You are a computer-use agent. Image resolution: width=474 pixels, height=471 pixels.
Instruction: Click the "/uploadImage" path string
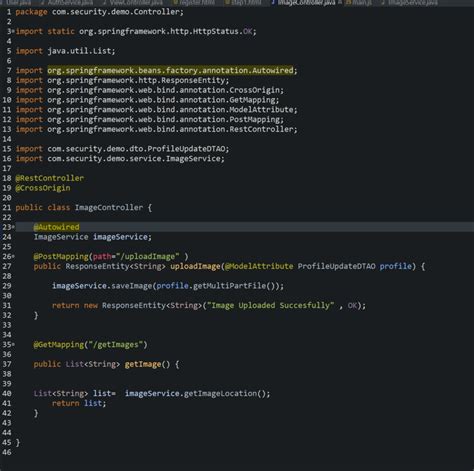point(148,256)
